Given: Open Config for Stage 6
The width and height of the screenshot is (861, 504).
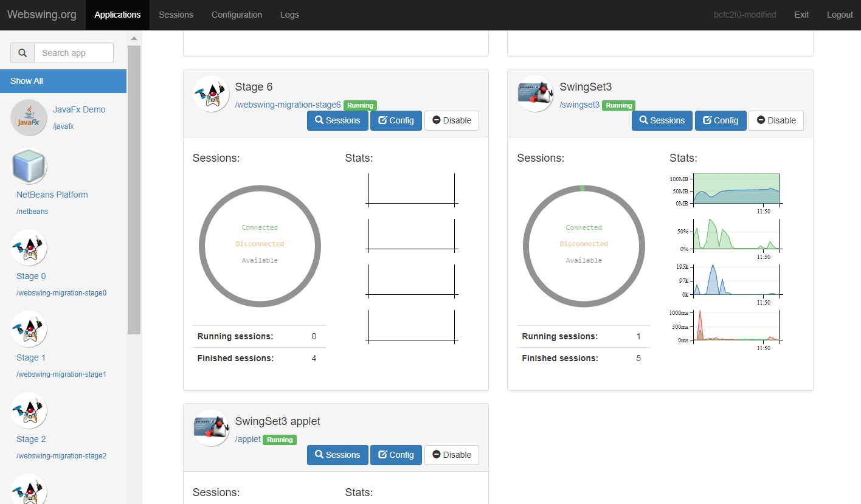Looking at the screenshot, I should pos(396,120).
